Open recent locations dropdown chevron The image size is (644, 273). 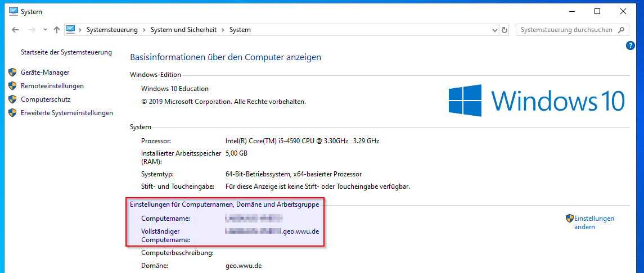click(x=45, y=30)
